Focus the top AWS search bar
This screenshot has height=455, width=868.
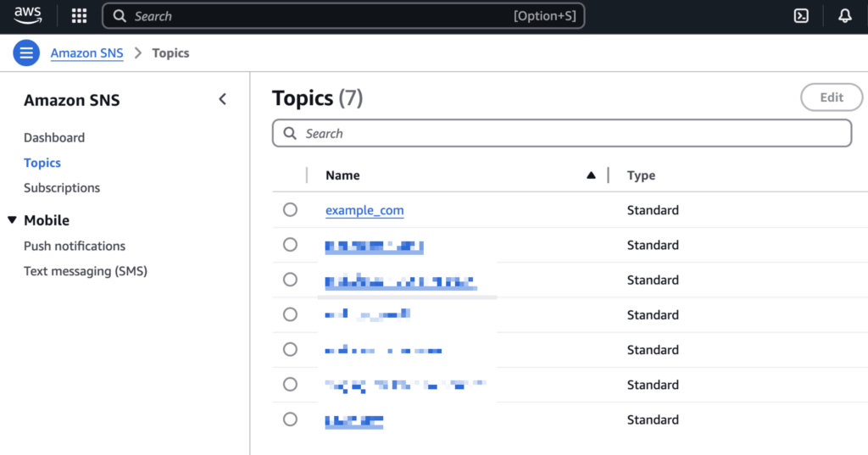click(343, 16)
